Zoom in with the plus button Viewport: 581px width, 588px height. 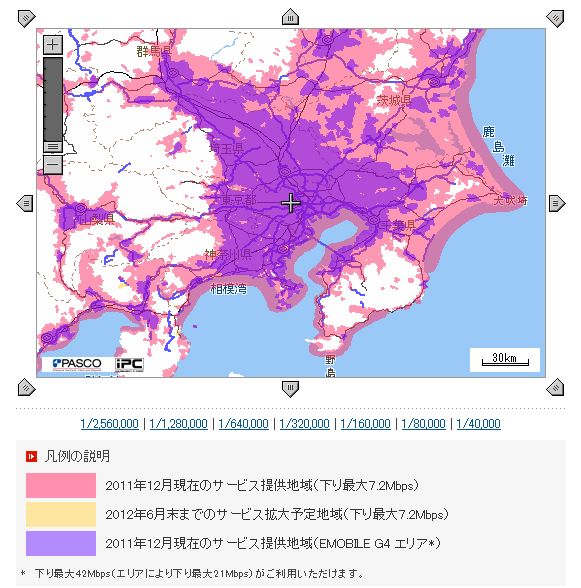coord(53,45)
